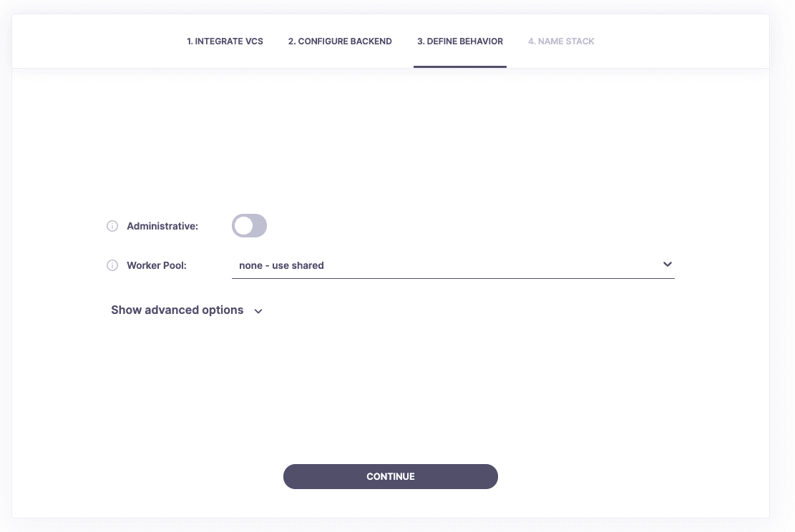The width and height of the screenshot is (795, 532).
Task: Click the chevron icon after Show advanced options
Action: (258, 311)
